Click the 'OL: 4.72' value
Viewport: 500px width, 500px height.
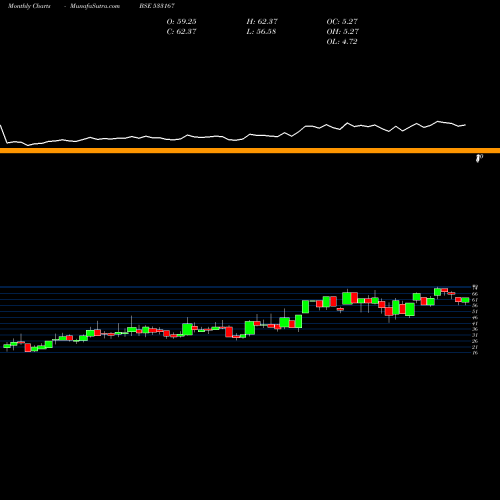342,41
